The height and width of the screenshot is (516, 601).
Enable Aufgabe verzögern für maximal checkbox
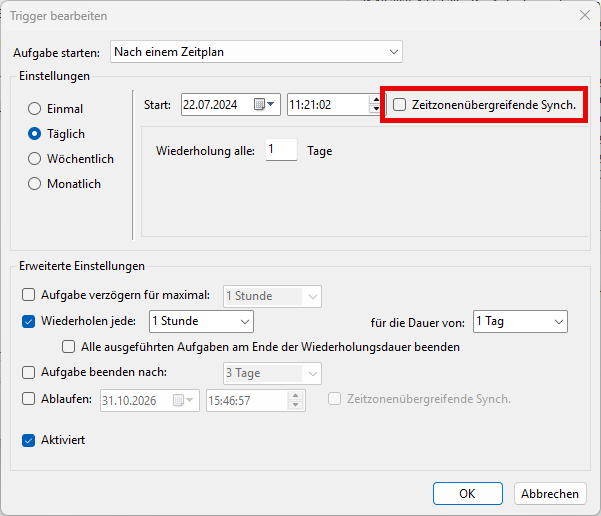[29, 296]
